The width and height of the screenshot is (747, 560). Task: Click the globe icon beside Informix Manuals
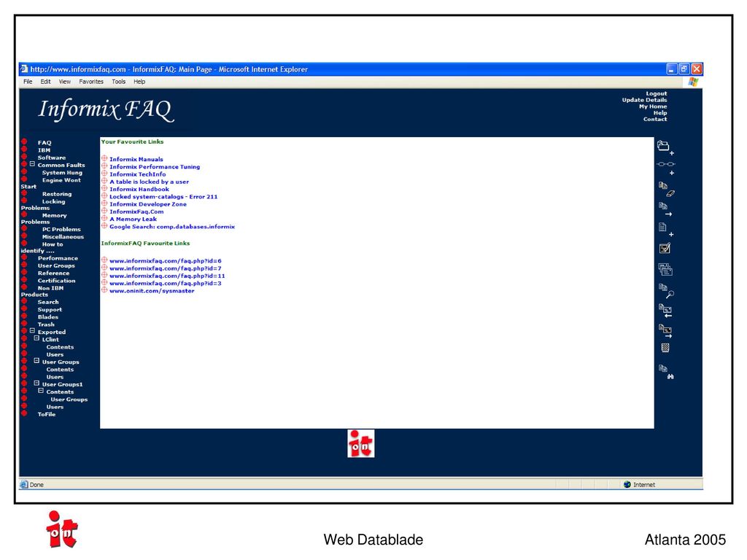(x=104, y=158)
